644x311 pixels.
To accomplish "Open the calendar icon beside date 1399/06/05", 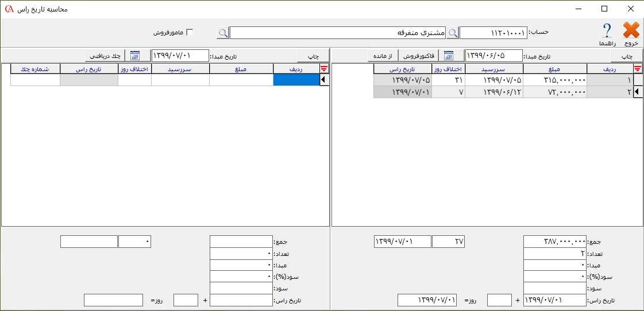I will point(448,56).
